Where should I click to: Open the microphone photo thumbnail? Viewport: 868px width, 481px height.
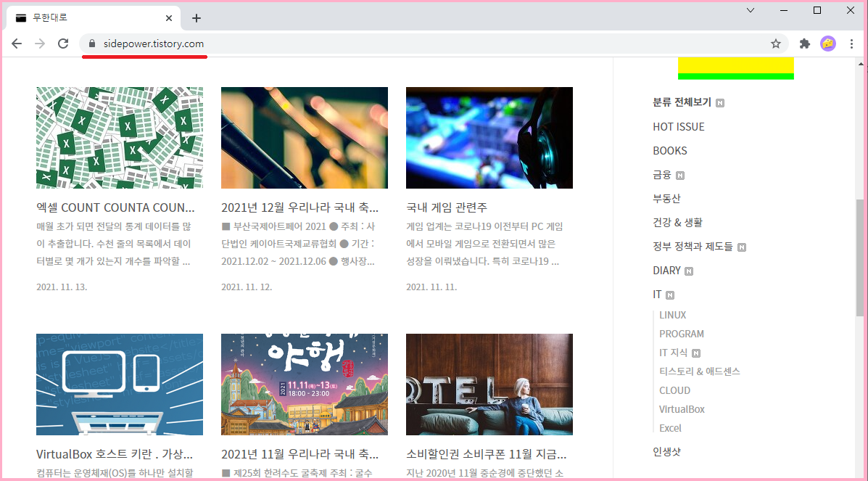click(x=305, y=137)
